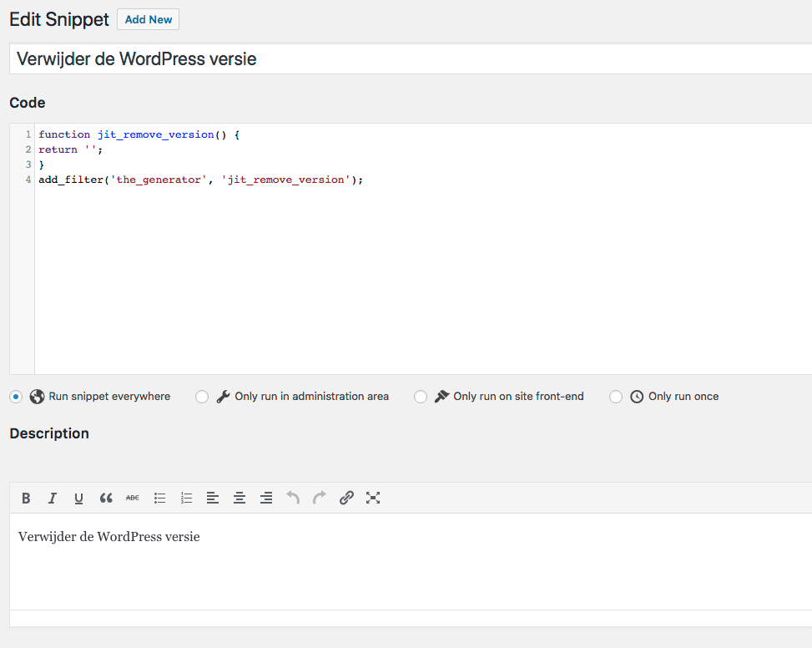Click code line 'function jit_remove_version() {'
The width and height of the screenshot is (812, 648).
139,134
